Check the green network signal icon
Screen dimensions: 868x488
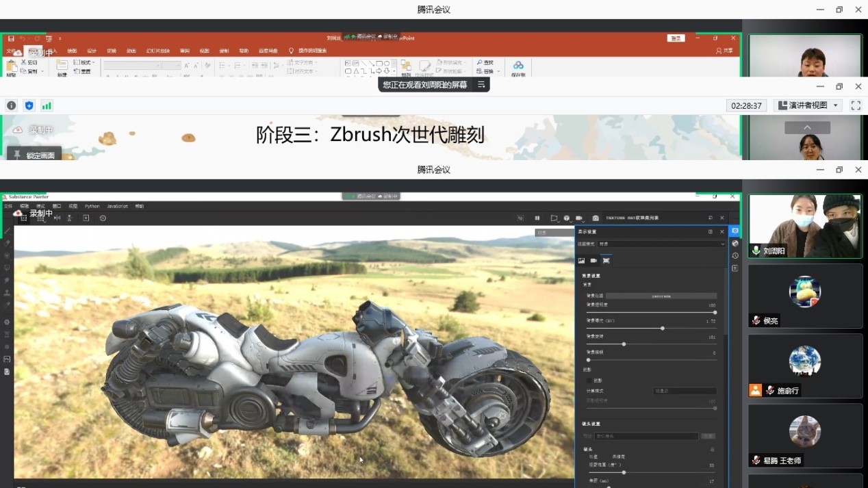47,105
